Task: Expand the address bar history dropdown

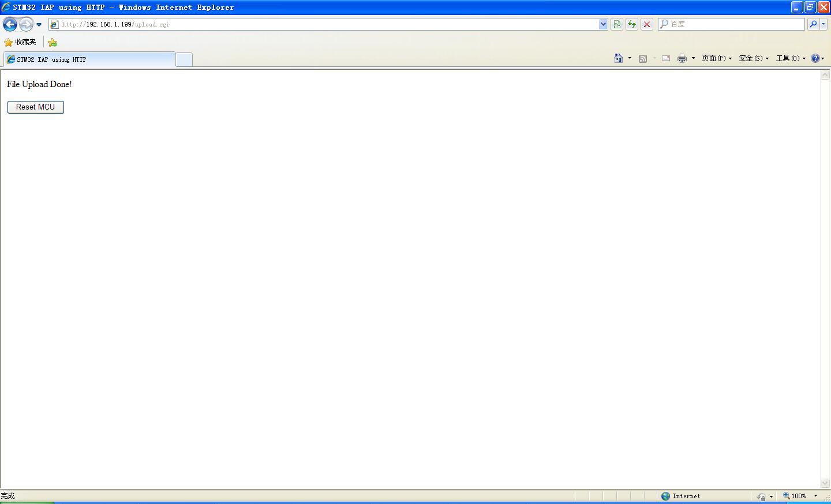Action: coord(604,24)
